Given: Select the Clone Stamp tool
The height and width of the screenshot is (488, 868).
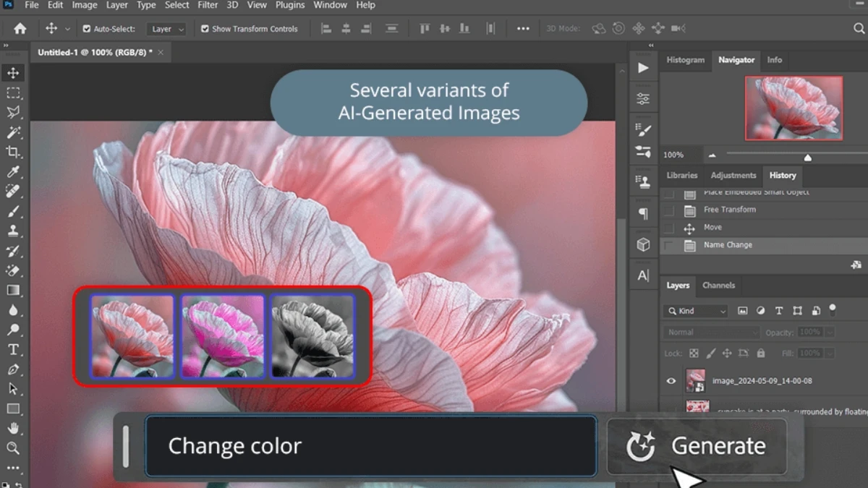Looking at the screenshot, I should coord(13,231).
